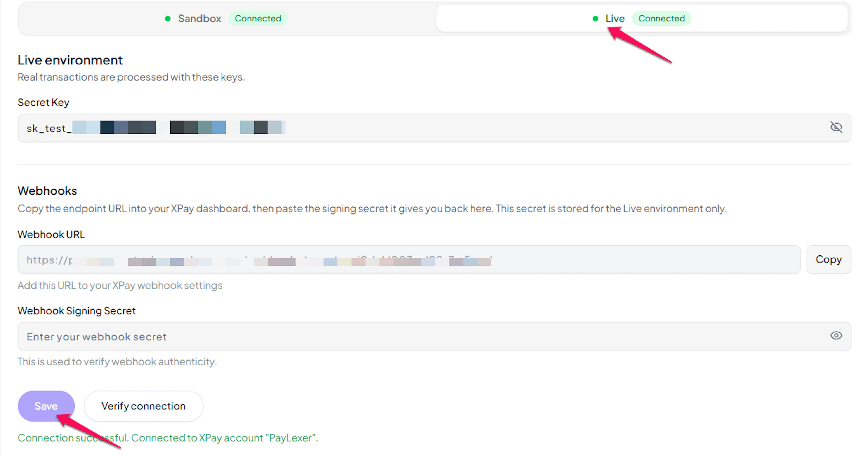Focus the Secret Key input field
Viewport: 868px width, 456px height.
click(434, 128)
